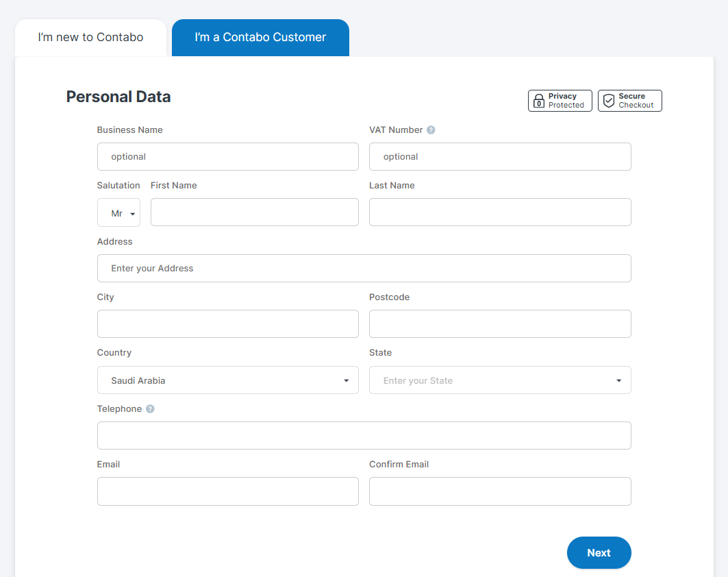Click the Postcode input field
This screenshot has width=728, height=577.
(x=500, y=324)
